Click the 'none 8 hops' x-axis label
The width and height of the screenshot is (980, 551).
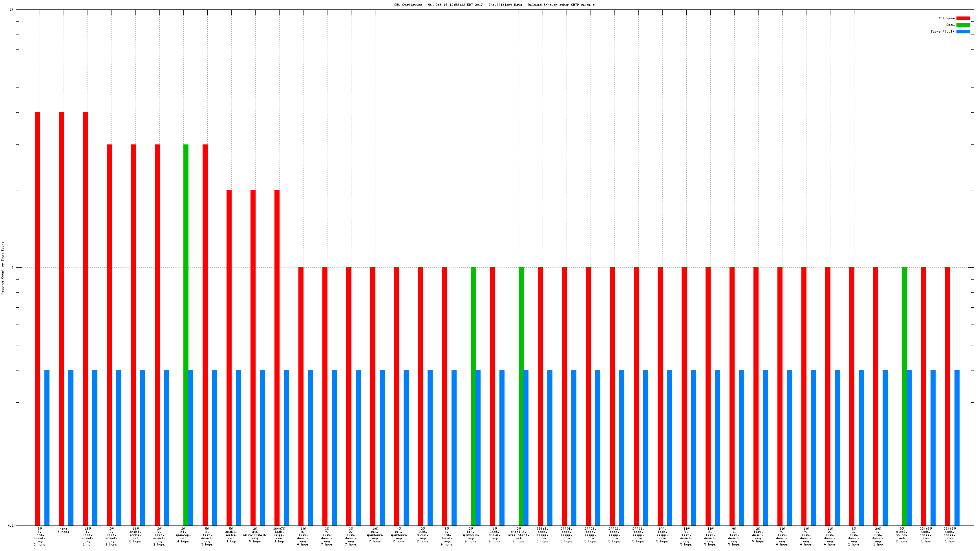pyautogui.click(x=63, y=530)
